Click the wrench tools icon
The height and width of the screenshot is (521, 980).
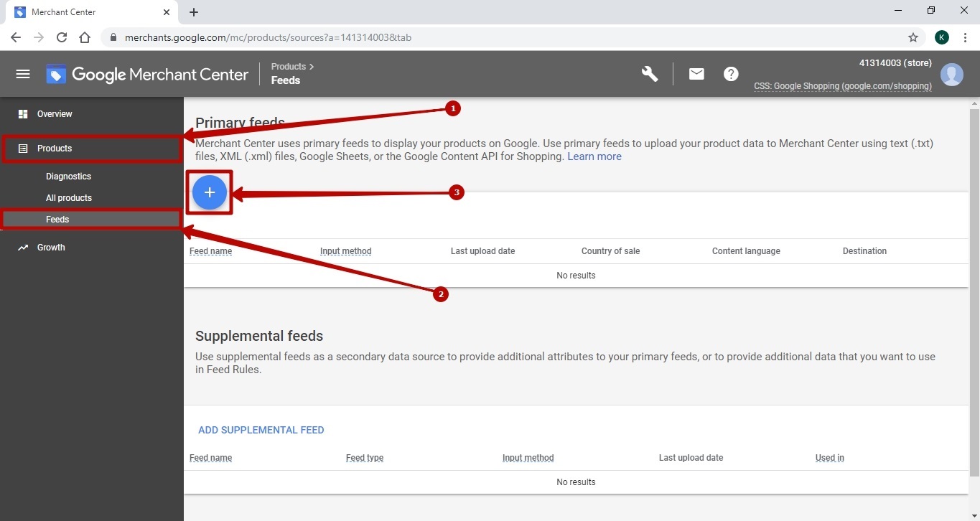650,74
